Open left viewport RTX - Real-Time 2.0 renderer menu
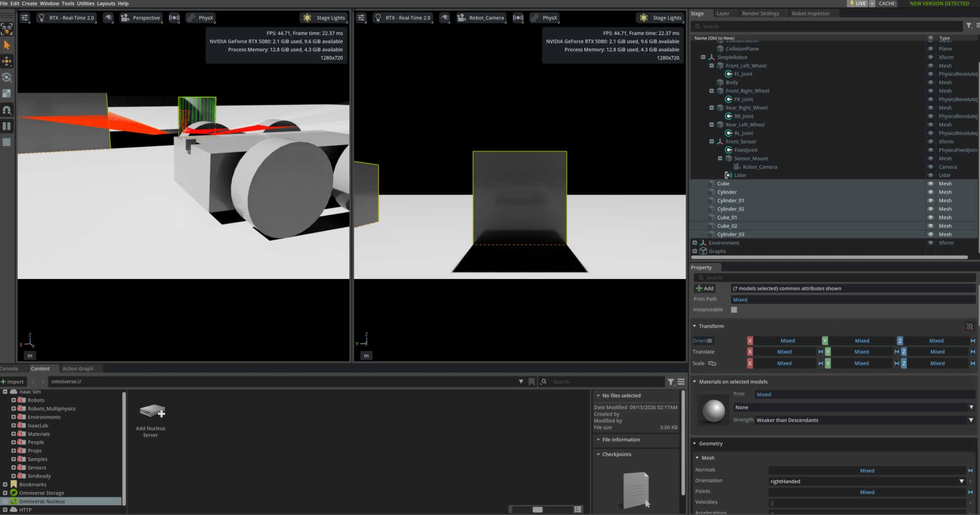Image resolution: width=980 pixels, height=515 pixels. pyautogui.click(x=66, y=18)
